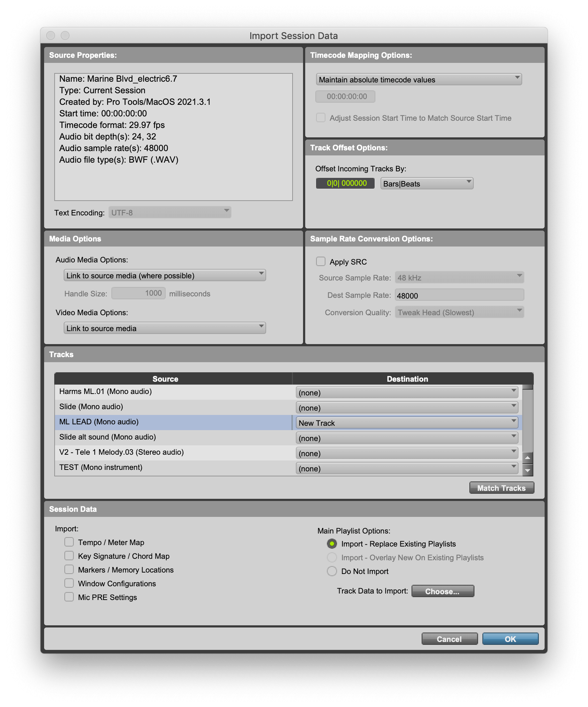Screen dimensions: 588x707
Task: Open destination dropdown for V2 - Tele 1 Melody.03
Action: 407,453
